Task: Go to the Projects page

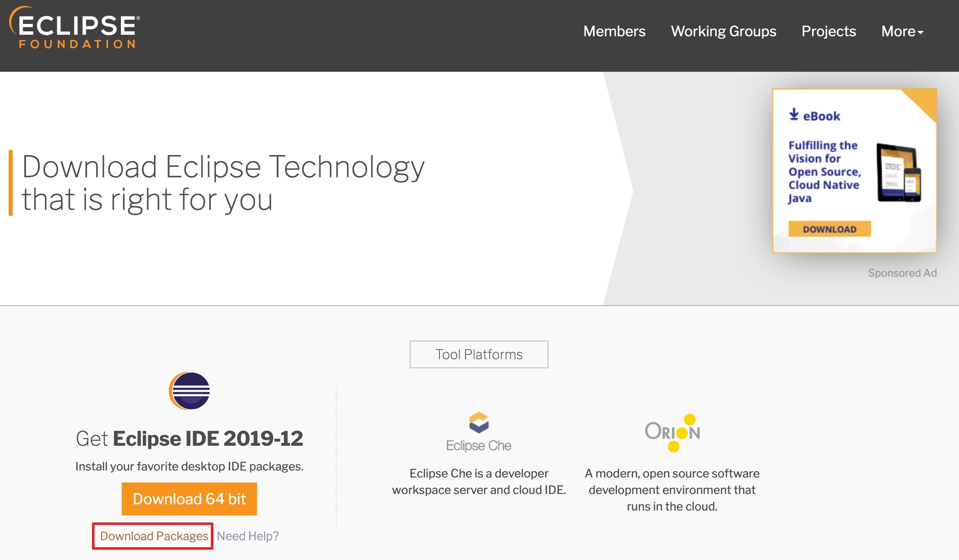Action: coord(829,31)
